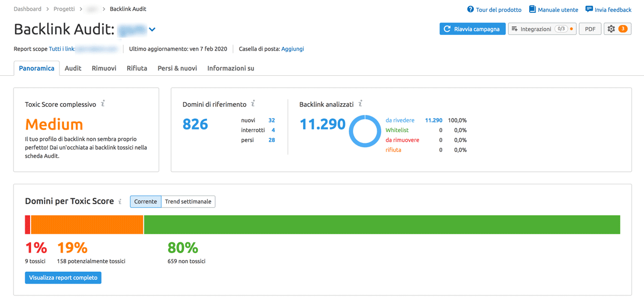Click the rifiuta label in backlink legend
The height and width of the screenshot is (303, 644).
click(x=393, y=150)
